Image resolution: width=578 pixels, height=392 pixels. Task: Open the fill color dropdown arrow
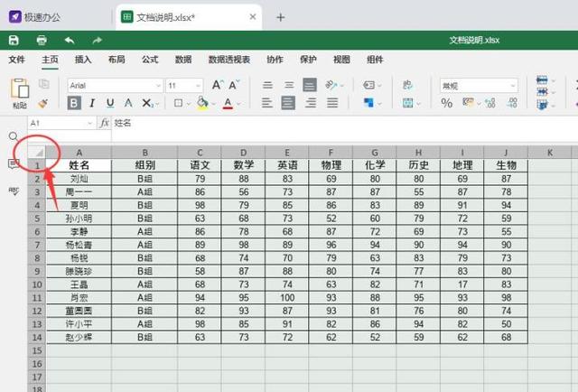click(213, 104)
